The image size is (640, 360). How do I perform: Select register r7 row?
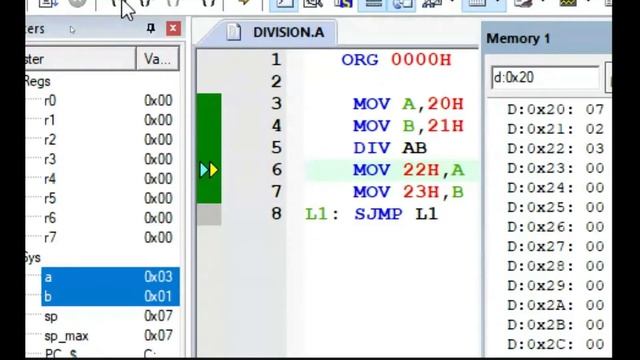point(108,238)
